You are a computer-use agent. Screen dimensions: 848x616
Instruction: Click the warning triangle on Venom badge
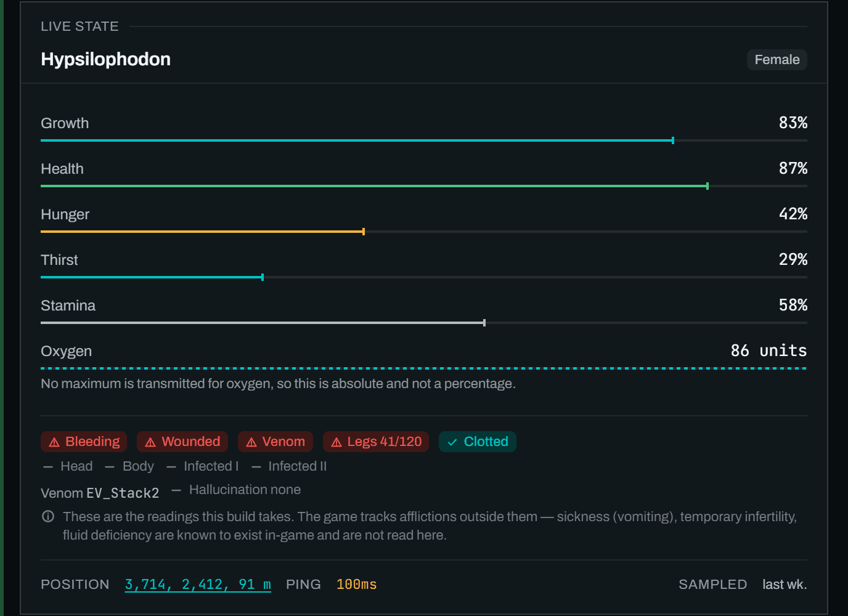(x=251, y=442)
